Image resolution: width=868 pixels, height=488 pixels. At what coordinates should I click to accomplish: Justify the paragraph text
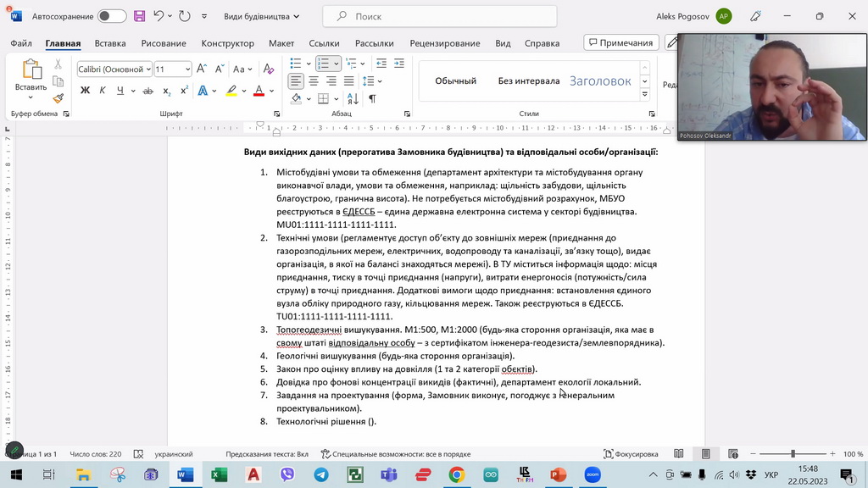(x=348, y=81)
